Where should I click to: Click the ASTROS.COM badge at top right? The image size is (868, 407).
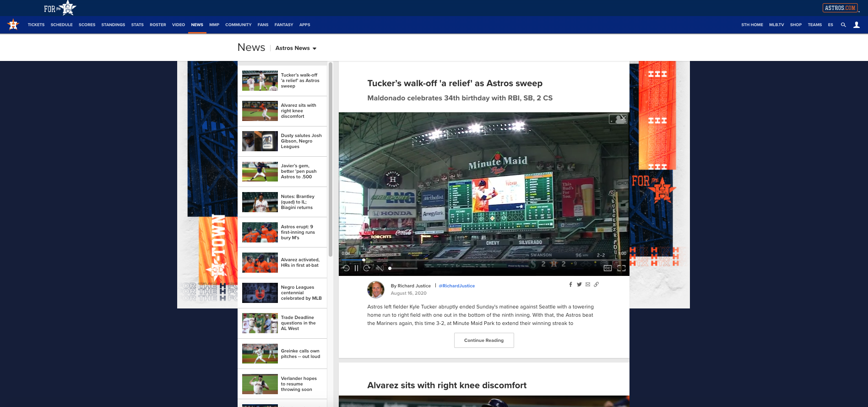point(840,8)
